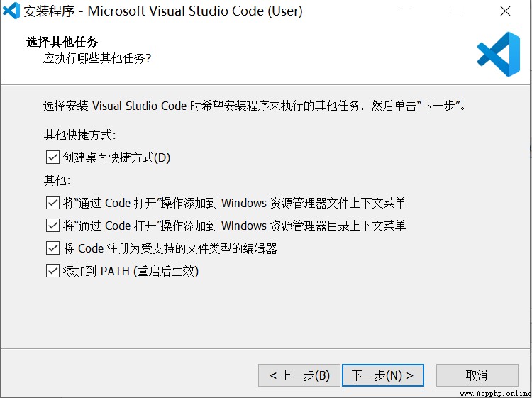Click the VS Code icon in title bar
This screenshot has height=398, width=532.
pos(11,11)
